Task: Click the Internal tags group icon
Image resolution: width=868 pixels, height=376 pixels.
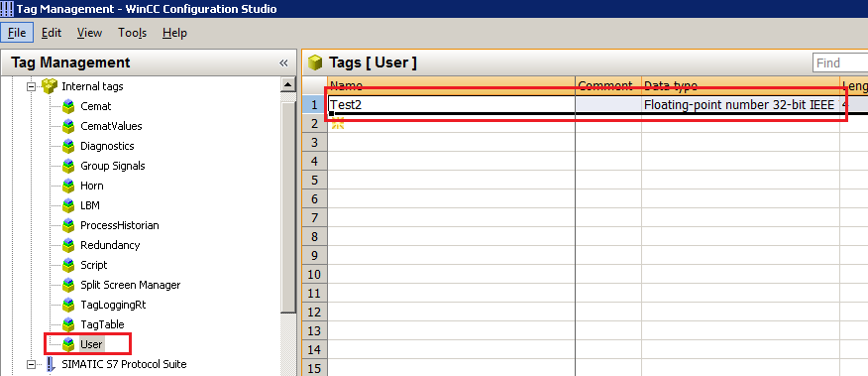Action: point(50,86)
